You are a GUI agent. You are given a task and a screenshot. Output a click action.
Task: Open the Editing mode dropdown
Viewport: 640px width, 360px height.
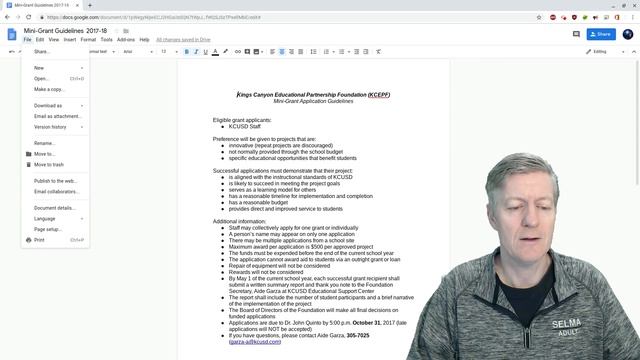(605, 52)
